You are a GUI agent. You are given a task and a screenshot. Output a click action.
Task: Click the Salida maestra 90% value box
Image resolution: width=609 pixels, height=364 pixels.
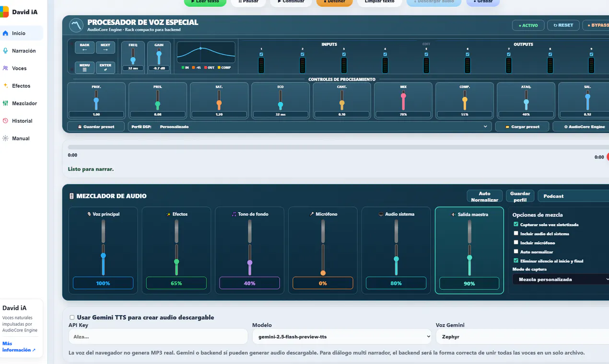click(469, 284)
